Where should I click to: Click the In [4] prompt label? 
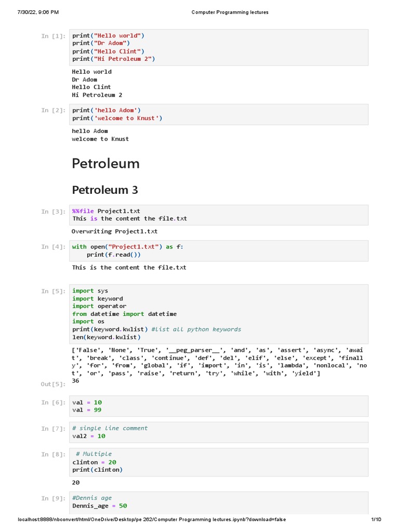pos(54,247)
